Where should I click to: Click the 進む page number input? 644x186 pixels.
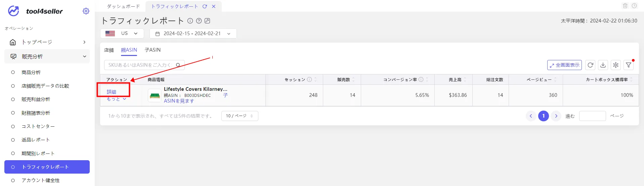pyautogui.click(x=593, y=116)
